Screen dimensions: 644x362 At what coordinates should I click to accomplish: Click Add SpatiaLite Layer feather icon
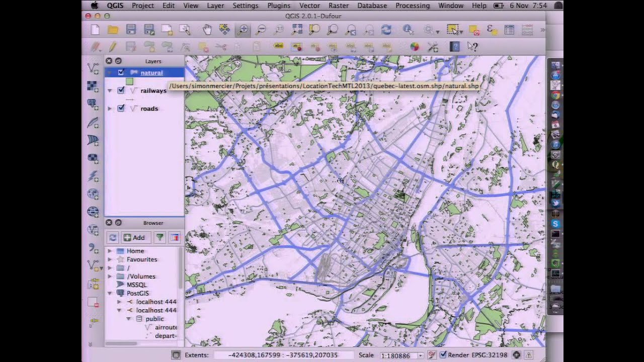(93, 122)
